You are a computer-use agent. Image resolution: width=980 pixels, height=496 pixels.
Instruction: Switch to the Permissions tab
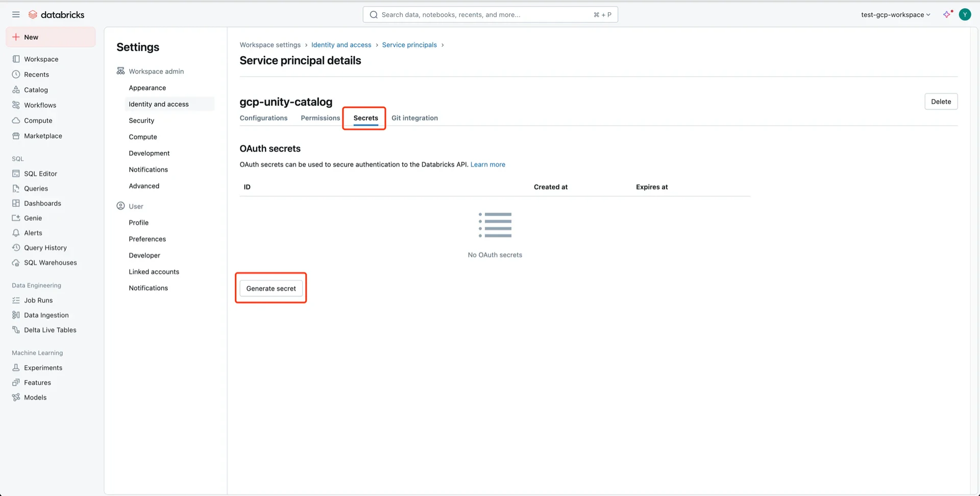[320, 118]
